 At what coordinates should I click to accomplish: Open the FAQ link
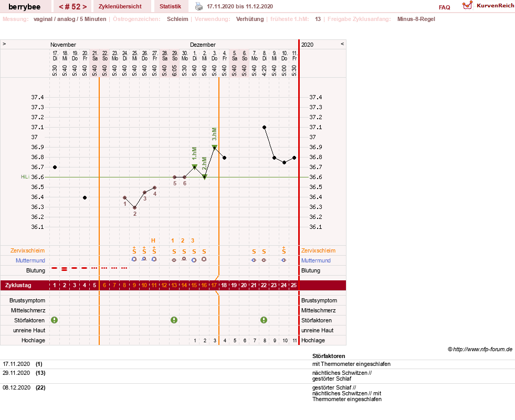coord(444,7)
